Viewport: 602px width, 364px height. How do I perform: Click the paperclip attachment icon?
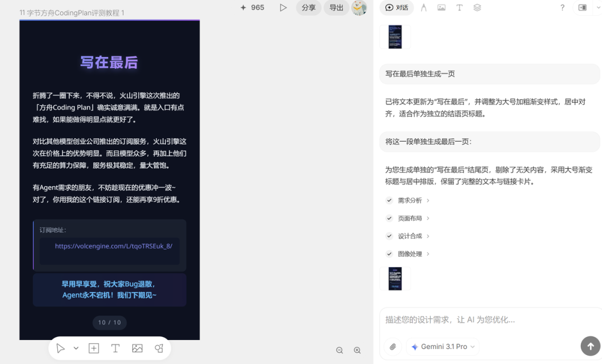pos(392,346)
